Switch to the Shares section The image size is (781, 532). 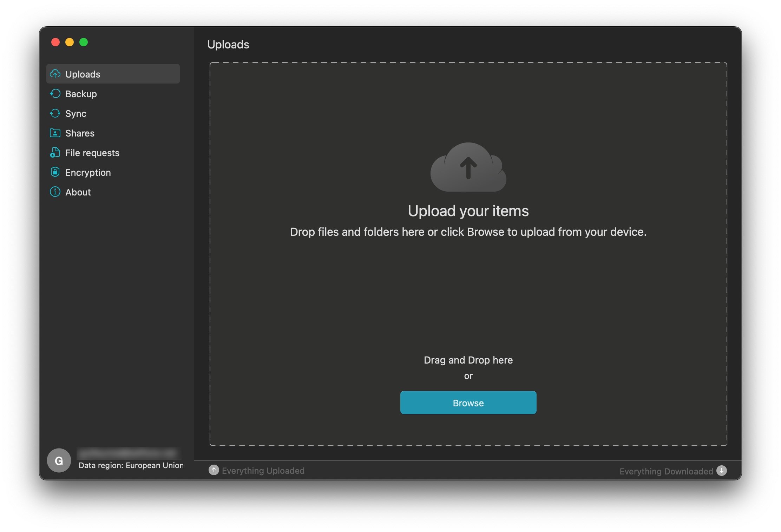pyautogui.click(x=79, y=133)
